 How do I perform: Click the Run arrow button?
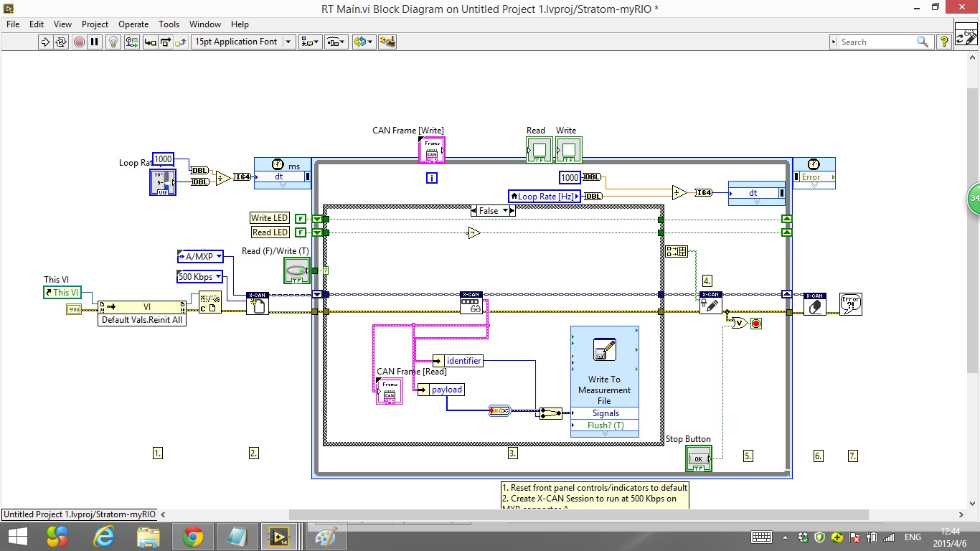[45, 42]
